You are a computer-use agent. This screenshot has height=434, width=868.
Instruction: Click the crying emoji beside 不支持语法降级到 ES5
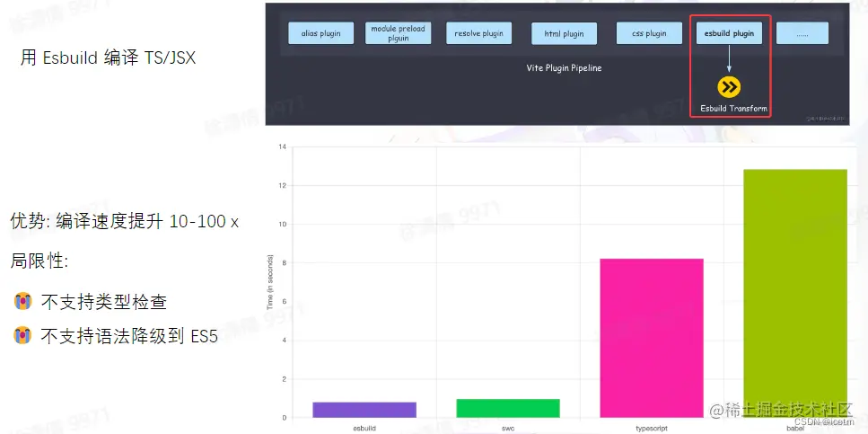click(x=22, y=336)
